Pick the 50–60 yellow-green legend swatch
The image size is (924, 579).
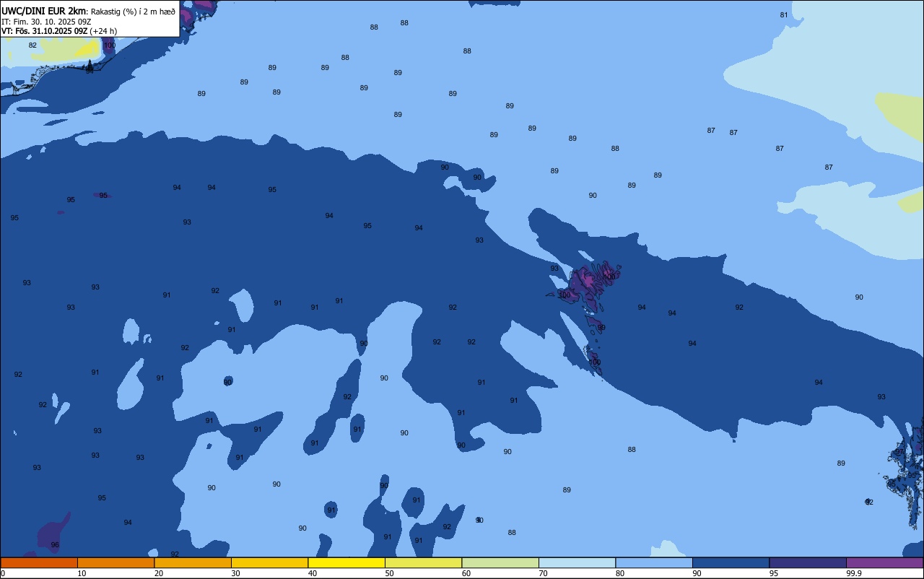tap(423, 562)
